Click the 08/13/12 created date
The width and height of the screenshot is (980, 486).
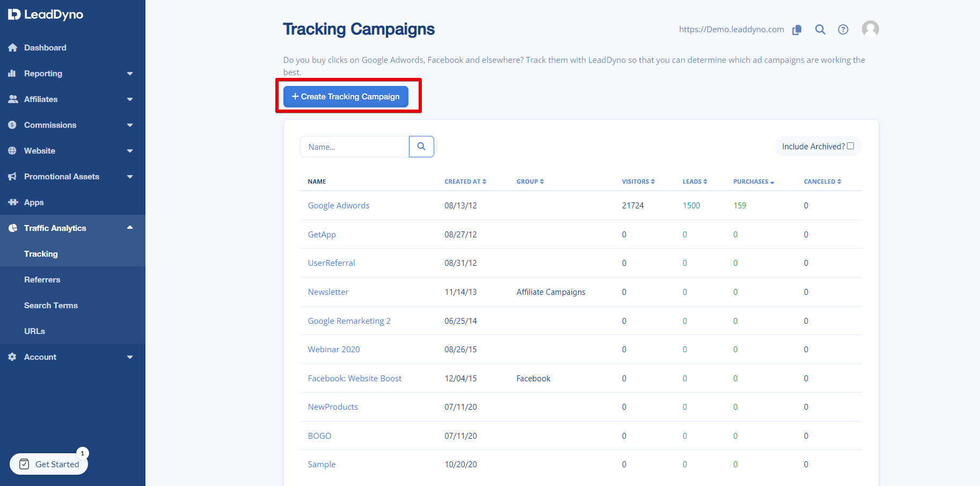pos(460,206)
